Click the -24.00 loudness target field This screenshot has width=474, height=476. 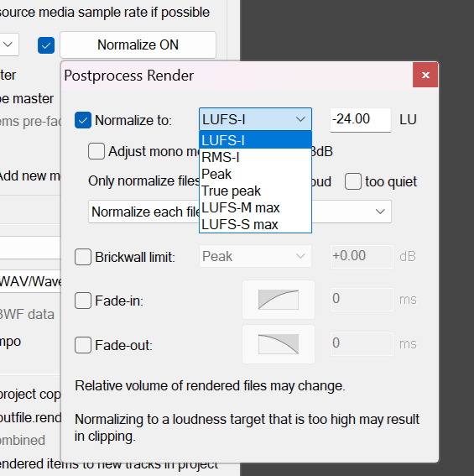click(361, 119)
